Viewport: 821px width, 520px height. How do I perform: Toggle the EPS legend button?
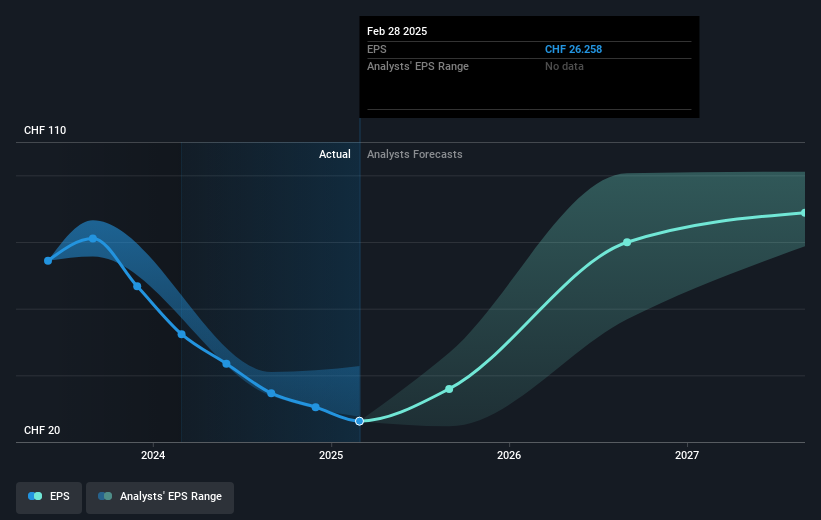tap(49, 497)
